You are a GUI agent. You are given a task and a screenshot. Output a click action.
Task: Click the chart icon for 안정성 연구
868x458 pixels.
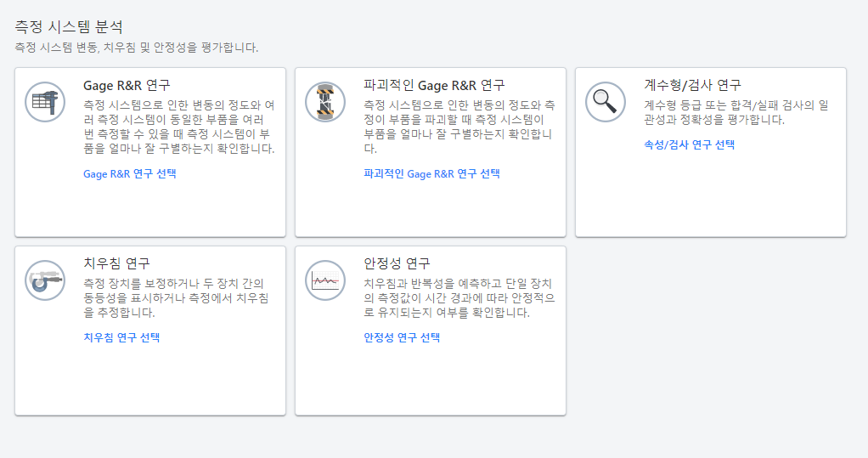pos(325,280)
